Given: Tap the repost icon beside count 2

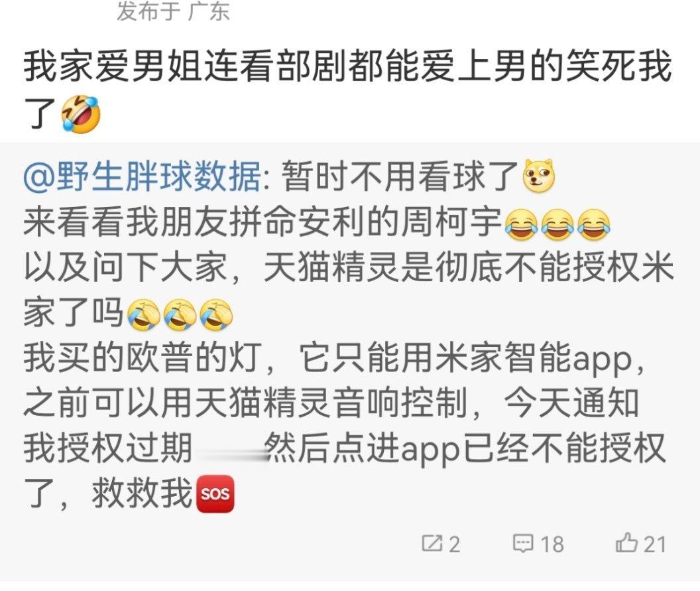Looking at the screenshot, I should coord(432,543).
